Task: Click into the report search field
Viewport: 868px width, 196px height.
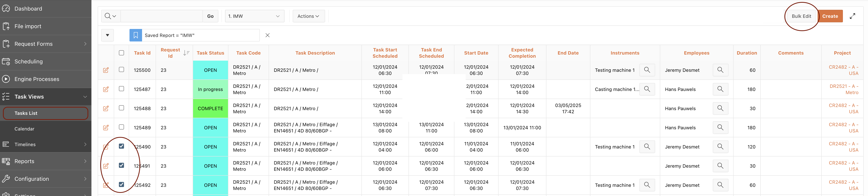Action: [x=161, y=16]
